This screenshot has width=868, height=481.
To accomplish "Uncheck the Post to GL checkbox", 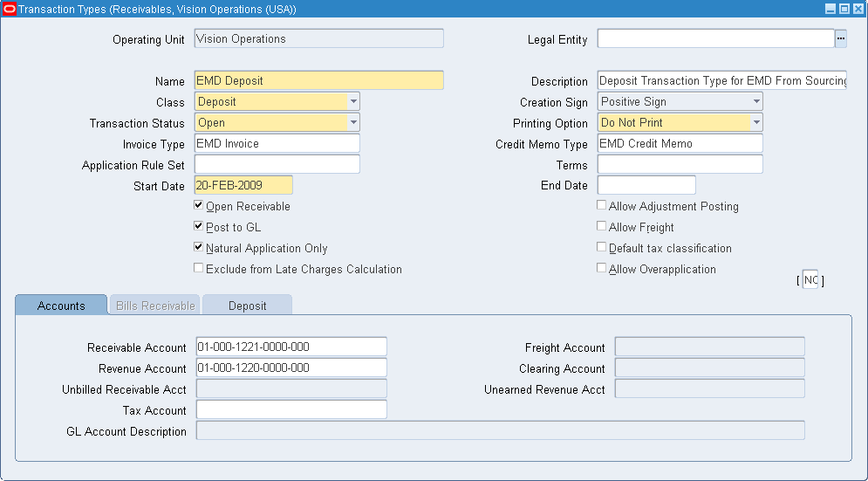I will click(198, 226).
